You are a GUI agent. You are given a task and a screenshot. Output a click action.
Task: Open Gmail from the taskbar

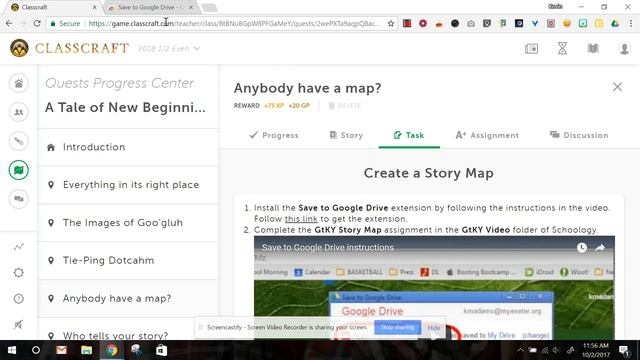[61, 350]
